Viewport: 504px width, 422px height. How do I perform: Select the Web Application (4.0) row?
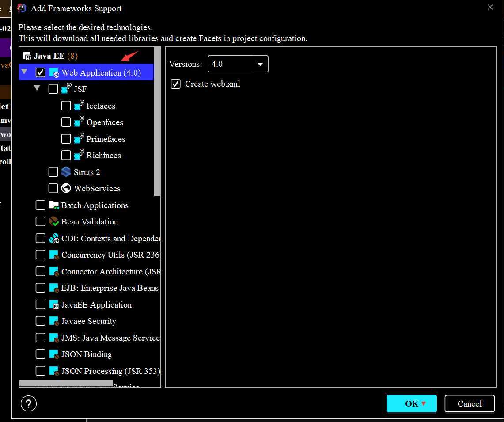tap(86, 72)
